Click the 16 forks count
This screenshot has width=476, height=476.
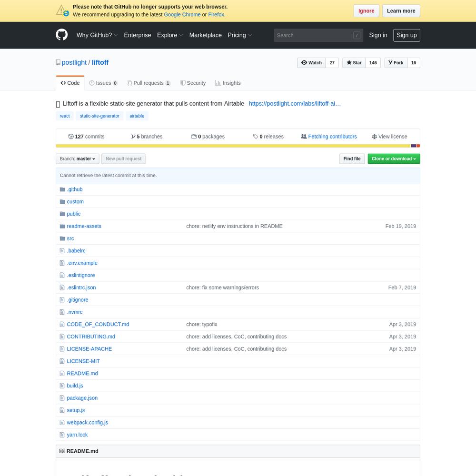coord(414,63)
